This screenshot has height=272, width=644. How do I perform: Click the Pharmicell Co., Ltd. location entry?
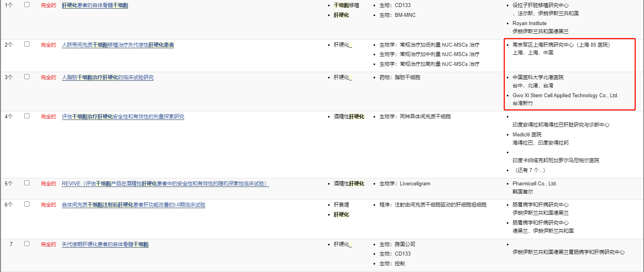(534, 184)
